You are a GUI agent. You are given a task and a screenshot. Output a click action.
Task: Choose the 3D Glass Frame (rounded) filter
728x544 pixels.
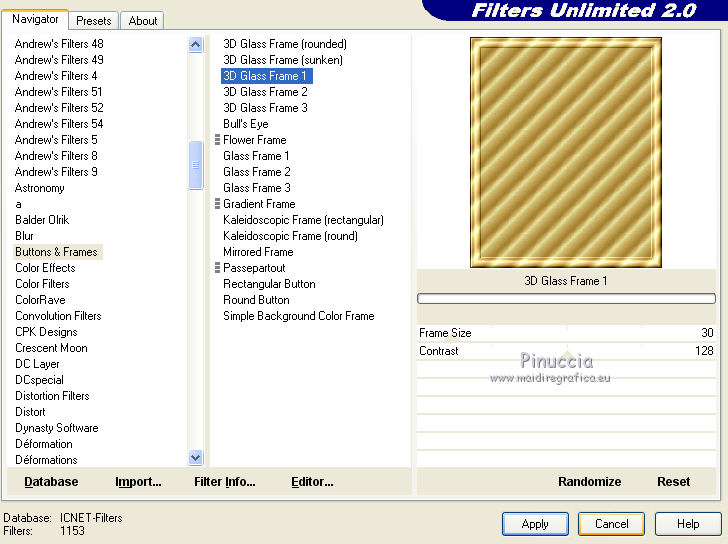coord(285,44)
